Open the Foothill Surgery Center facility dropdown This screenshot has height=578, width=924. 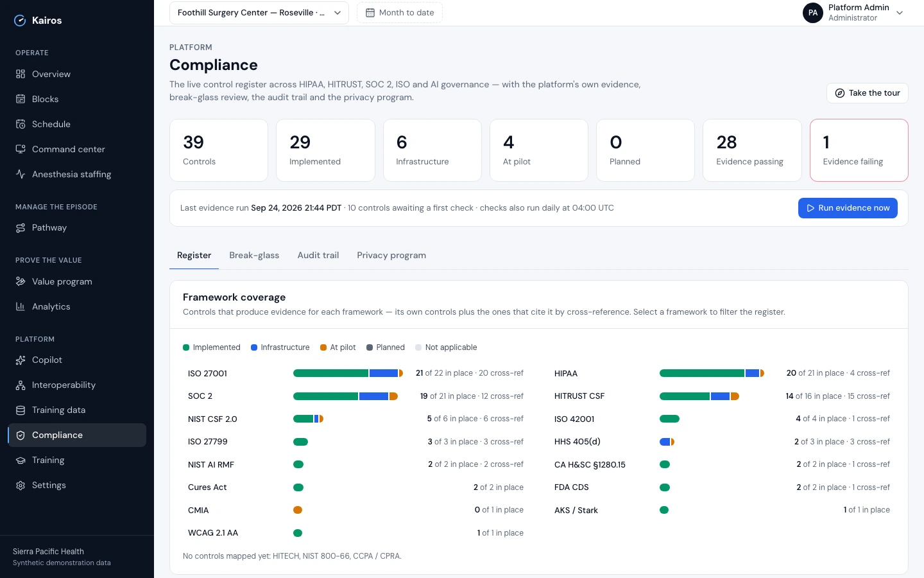(259, 13)
